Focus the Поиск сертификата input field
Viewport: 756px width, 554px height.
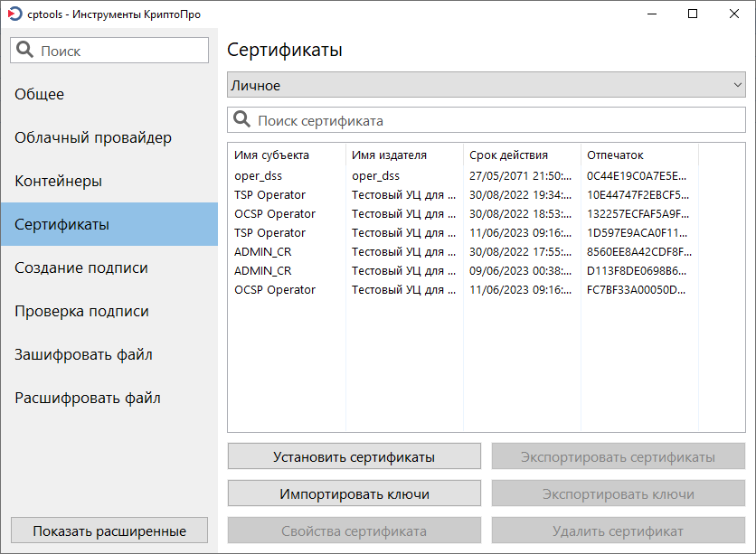(487, 120)
